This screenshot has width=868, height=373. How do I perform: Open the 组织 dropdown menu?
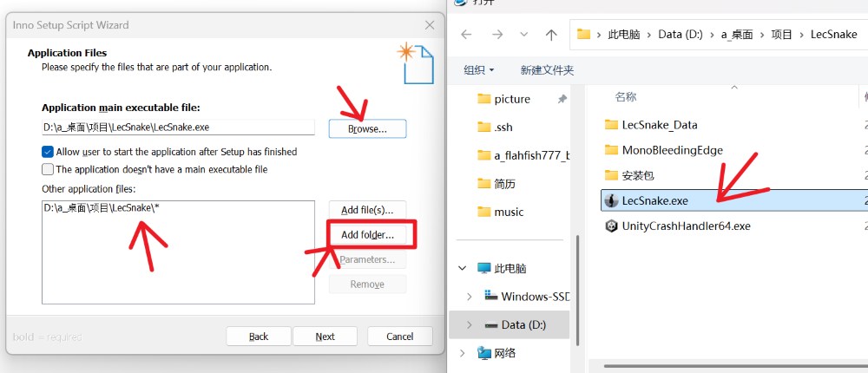[479, 70]
